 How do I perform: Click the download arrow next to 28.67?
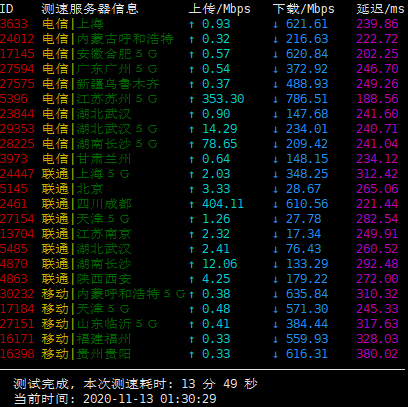click(275, 189)
